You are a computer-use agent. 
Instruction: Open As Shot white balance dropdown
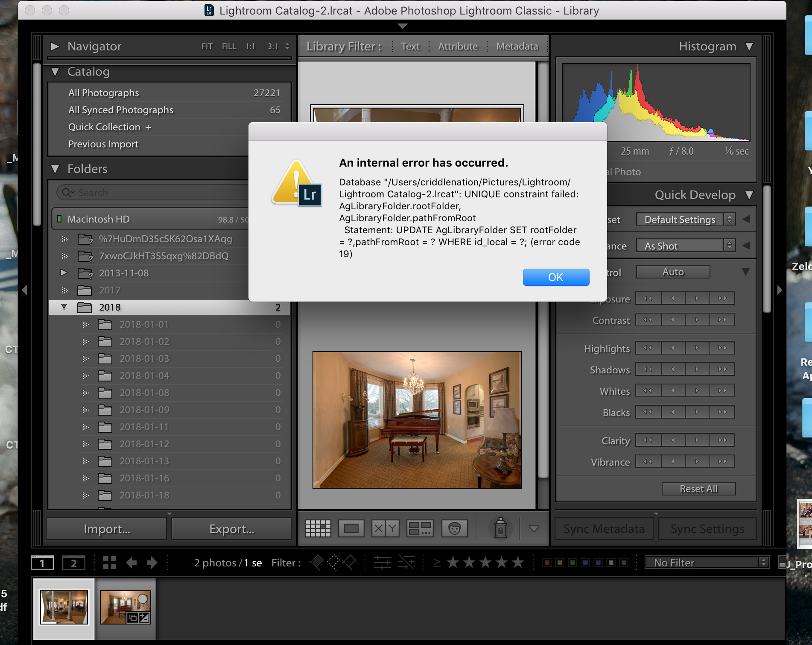[x=686, y=246]
